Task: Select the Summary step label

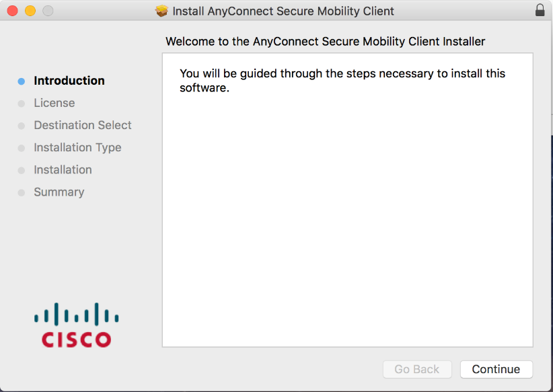Action: [59, 192]
